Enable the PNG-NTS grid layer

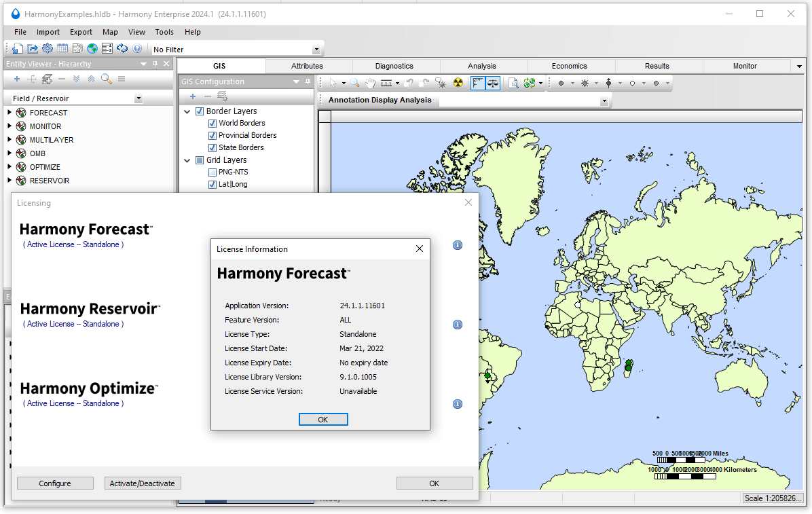pyautogui.click(x=213, y=172)
